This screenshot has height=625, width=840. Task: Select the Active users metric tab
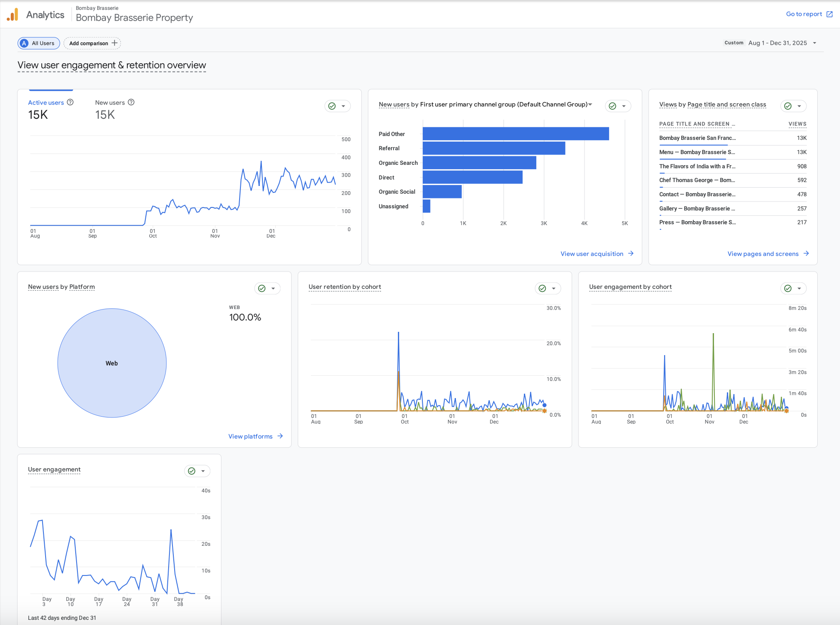tap(46, 102)
